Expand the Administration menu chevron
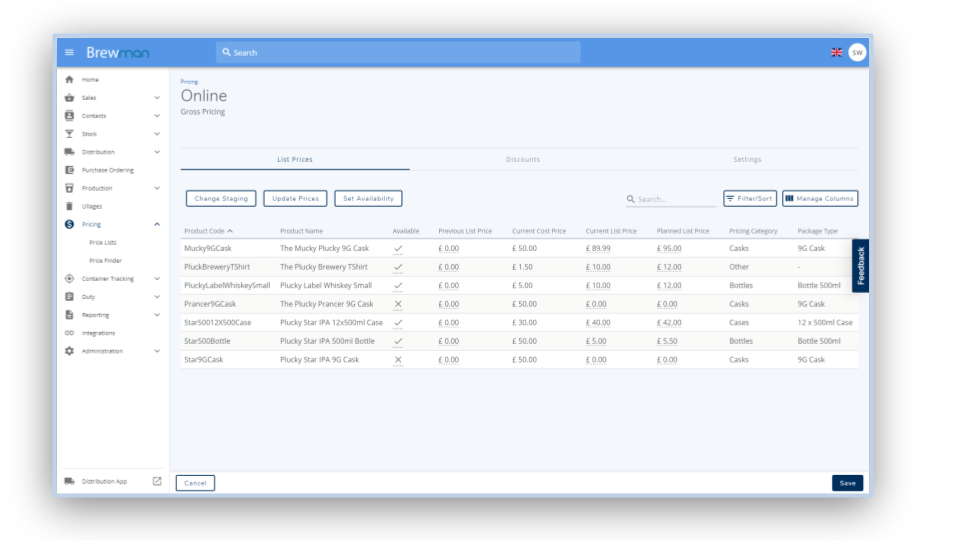Viewport: 960px width, 540px height. coord(157,351)
